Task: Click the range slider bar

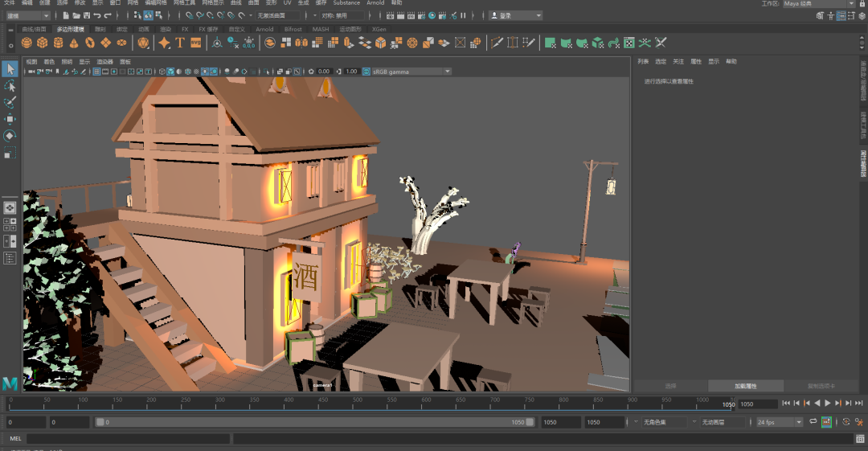Action: click(x=315, y=422)
